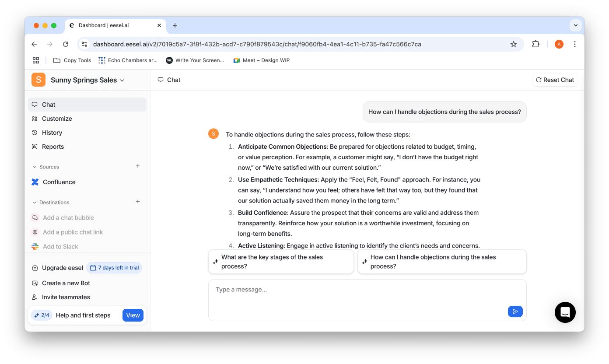
Task: Click the blue View button
Action: point(133,315)
